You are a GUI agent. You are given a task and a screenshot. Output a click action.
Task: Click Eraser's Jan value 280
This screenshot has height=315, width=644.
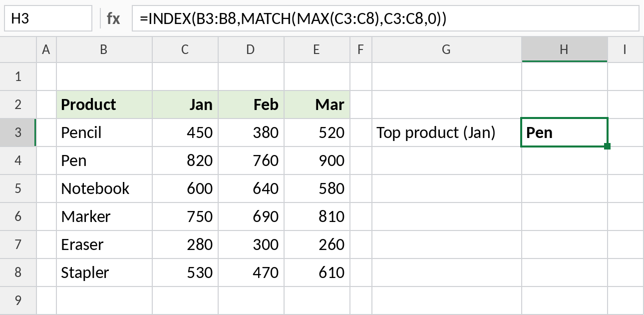185,244
